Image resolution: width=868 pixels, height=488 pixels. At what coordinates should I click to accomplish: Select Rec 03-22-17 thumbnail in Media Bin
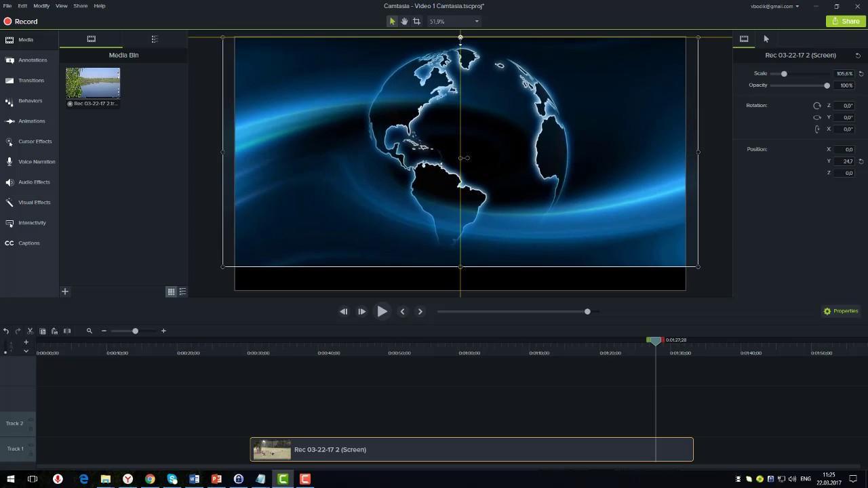93,83
